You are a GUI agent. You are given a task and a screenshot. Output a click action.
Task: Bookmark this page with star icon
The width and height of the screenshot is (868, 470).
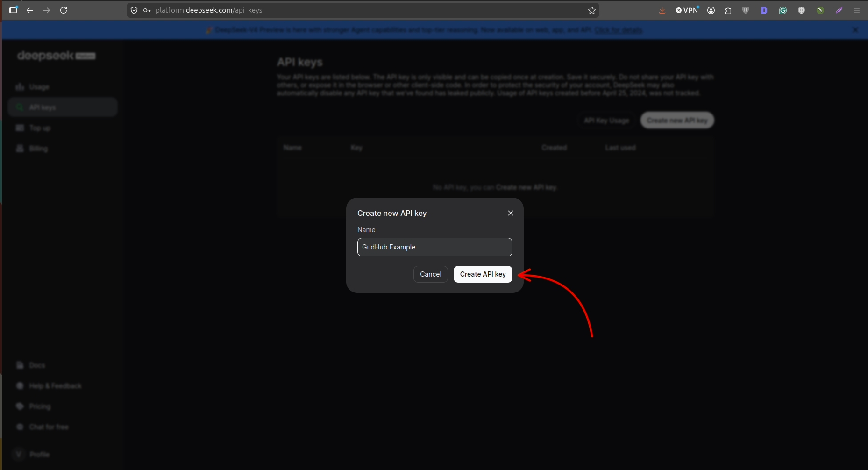point(592,10)
